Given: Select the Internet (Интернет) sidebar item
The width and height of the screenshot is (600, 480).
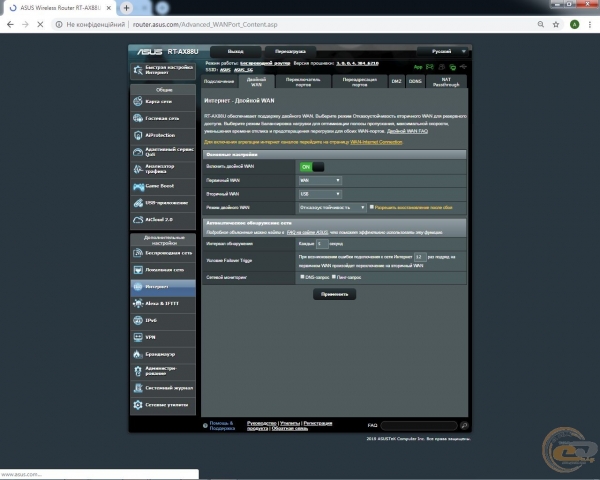Looking at the screenshot, I should tap(163, 287).
